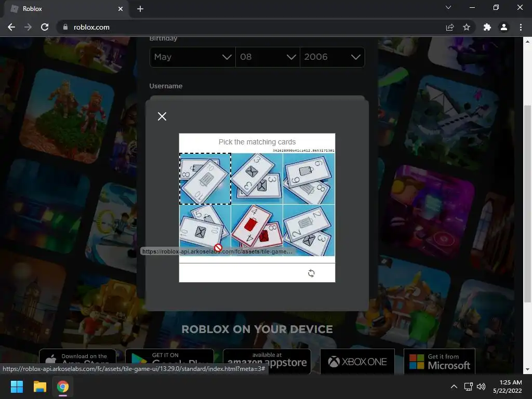
Task: Pick the card tile showing 2 and 3
Action: pyautogui.click(x=309, y=230)
